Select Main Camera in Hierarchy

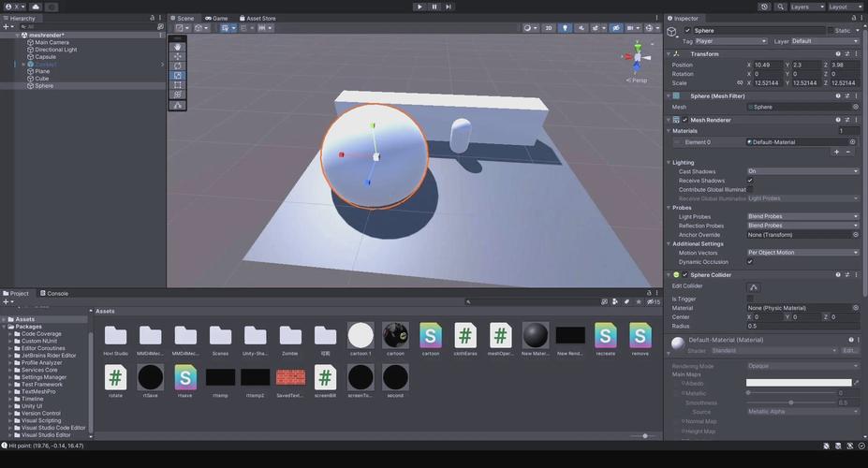tap(51, 42)
